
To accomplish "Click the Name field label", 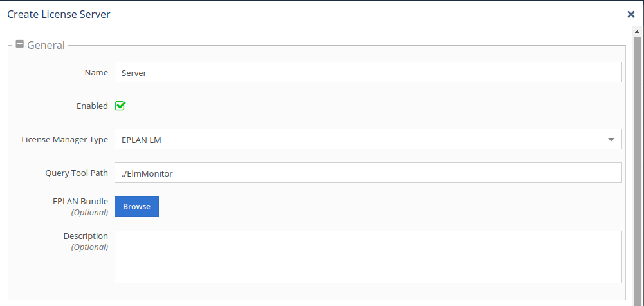I will click(97, 73).
